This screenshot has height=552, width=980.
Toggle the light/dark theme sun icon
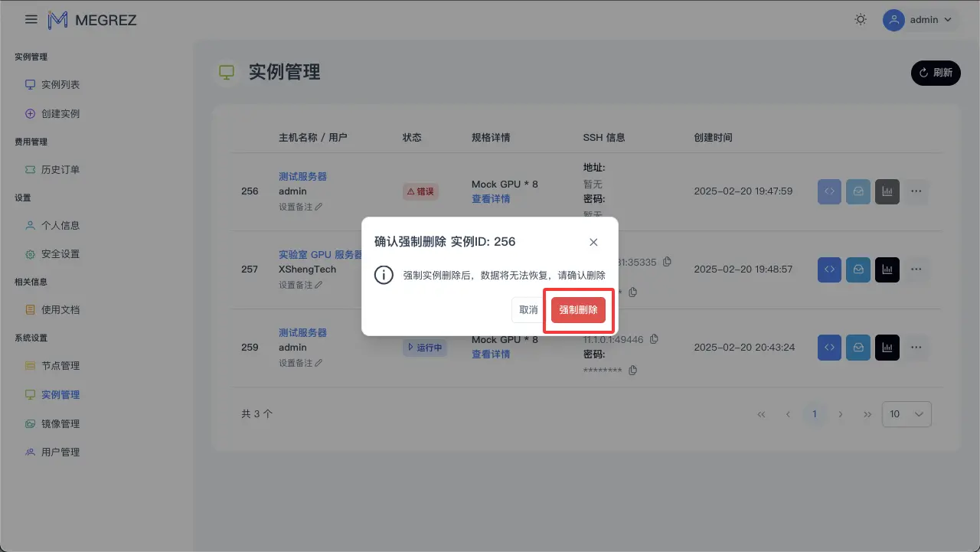(861, 19)
